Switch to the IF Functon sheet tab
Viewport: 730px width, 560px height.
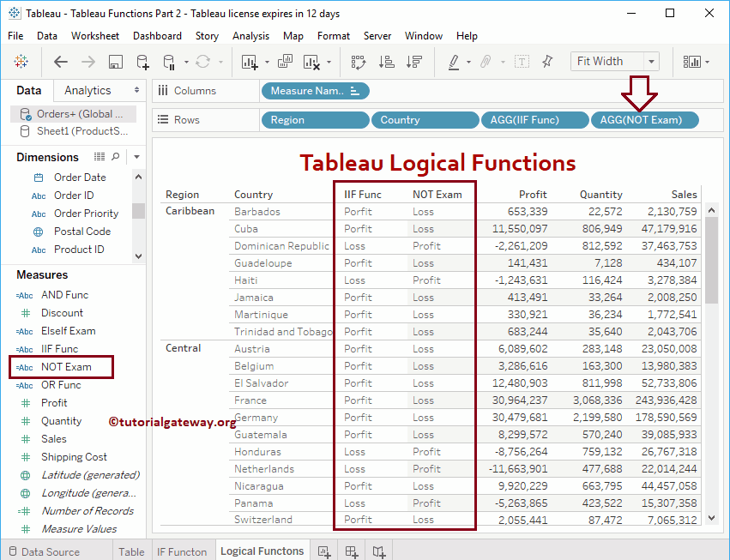[x=182, y=551]
